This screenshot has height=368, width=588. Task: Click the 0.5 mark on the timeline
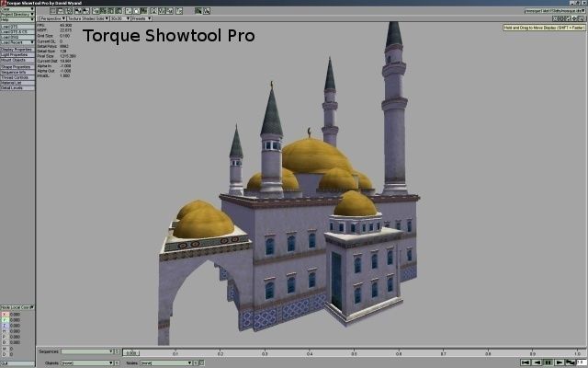point(354,353)
